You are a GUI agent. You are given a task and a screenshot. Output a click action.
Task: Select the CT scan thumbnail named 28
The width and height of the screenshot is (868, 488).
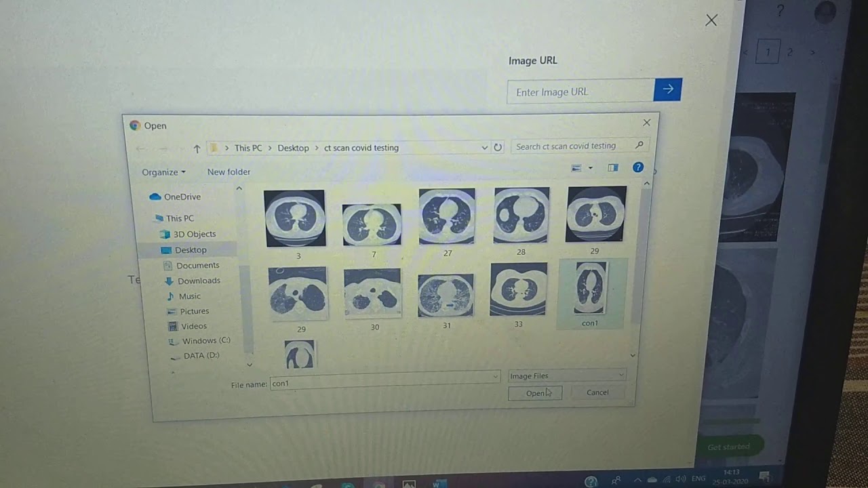pyautogui.click(x=521, y=216)
